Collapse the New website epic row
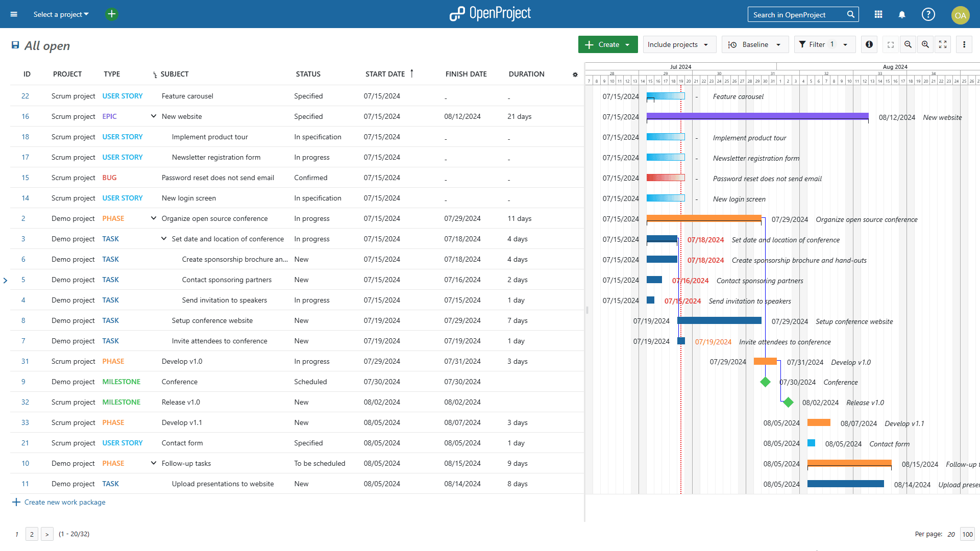The image size is (980, 551). pyautogui.click(x=153, y=116)
